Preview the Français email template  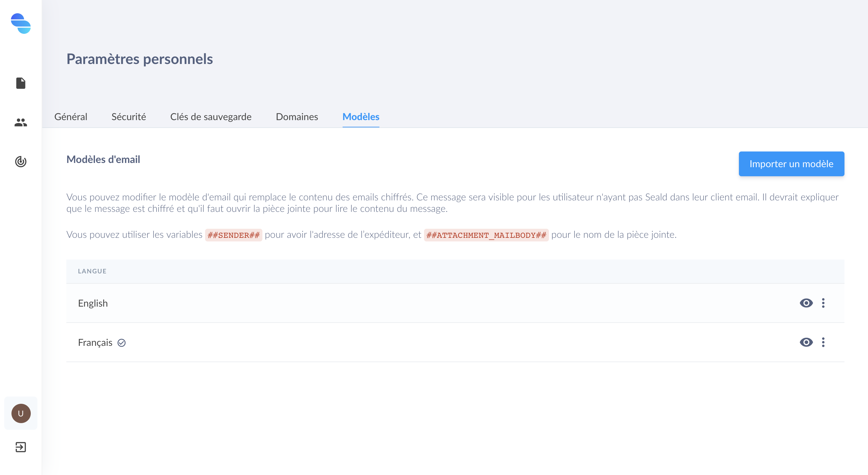point(806,342)
